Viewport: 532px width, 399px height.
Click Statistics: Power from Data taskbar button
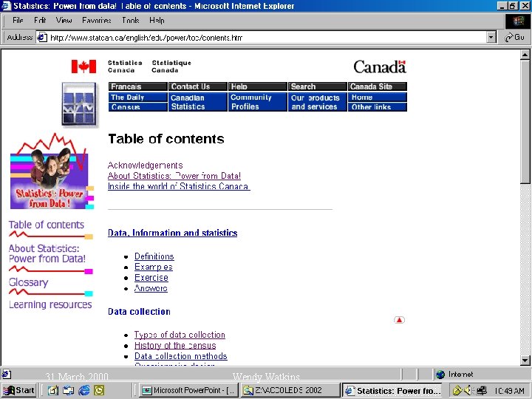[393, 391]
